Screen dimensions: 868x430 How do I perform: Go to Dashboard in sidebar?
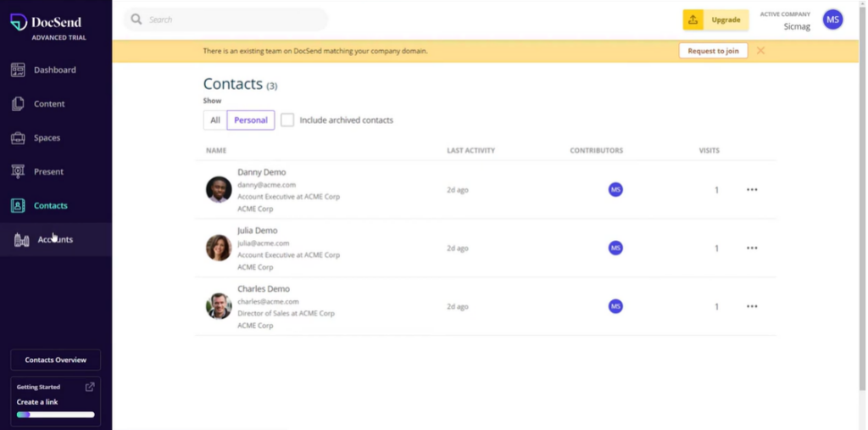pos(55,70)
